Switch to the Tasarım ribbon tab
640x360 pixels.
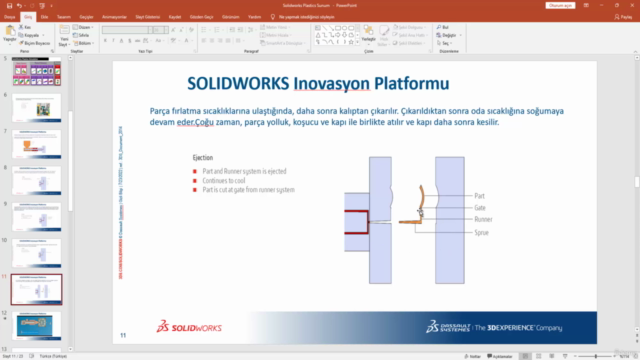(64, 17)
